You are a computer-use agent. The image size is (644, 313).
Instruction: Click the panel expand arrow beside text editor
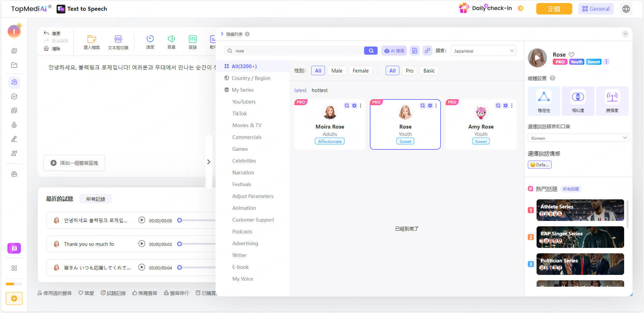click(x=209, y=162)
